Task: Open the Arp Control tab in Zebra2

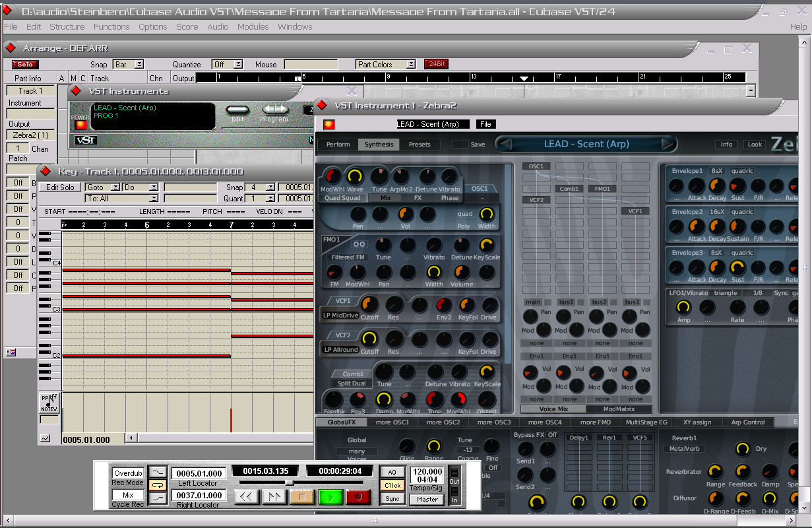Action: [x=748, y=422]
